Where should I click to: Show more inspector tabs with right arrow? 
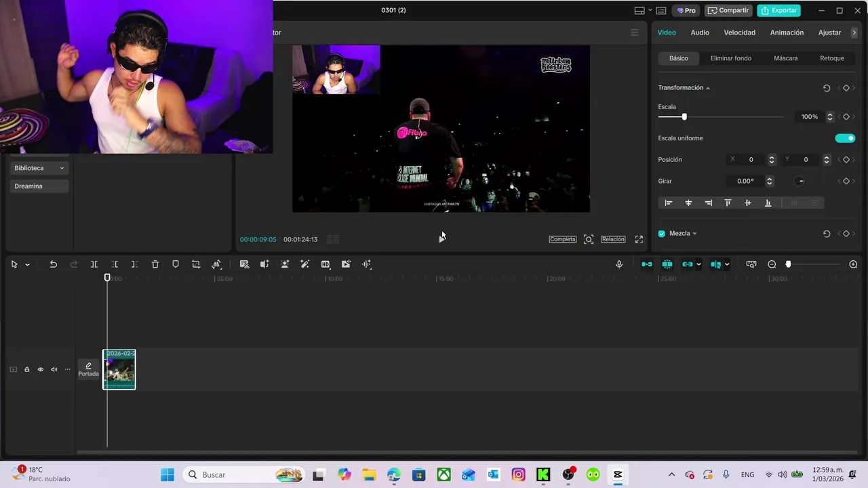pyautogui.click(x=854, y=33)
